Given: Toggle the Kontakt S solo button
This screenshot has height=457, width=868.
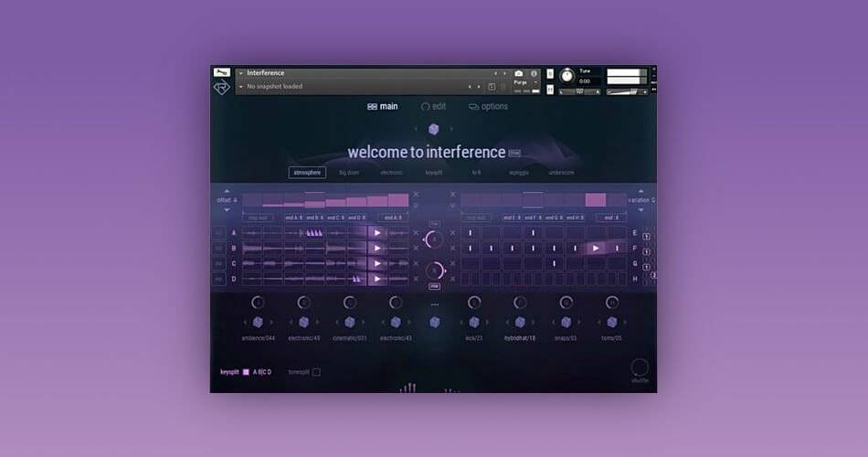Looking at the screenshot, I should 550,74.
